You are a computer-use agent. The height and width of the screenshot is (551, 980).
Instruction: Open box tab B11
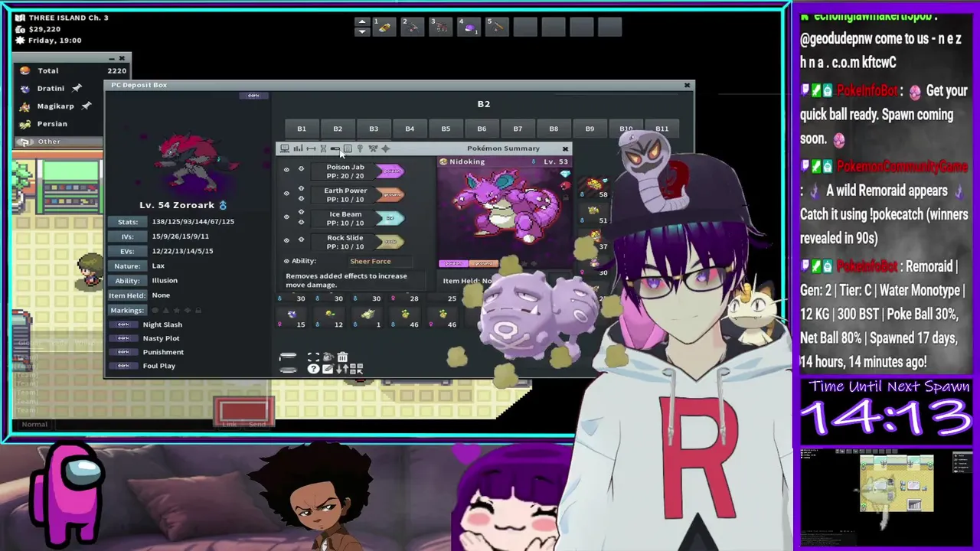click(x=661, y=129)
